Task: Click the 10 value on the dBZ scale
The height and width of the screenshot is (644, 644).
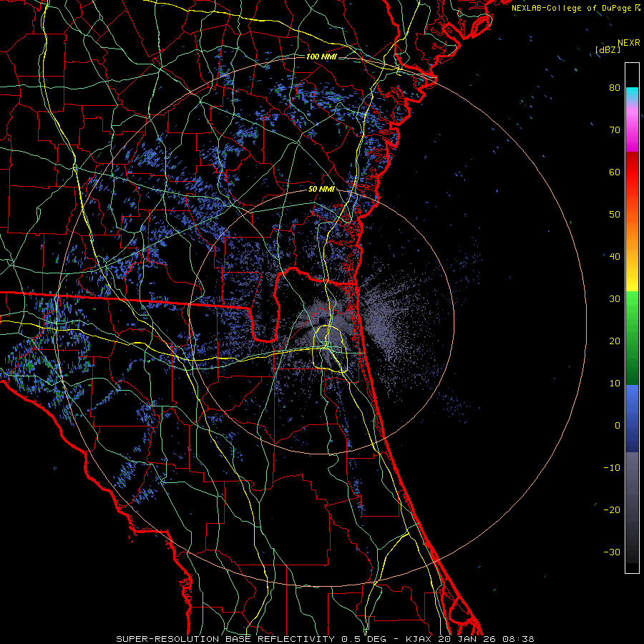Action: (x=615, y=384)
